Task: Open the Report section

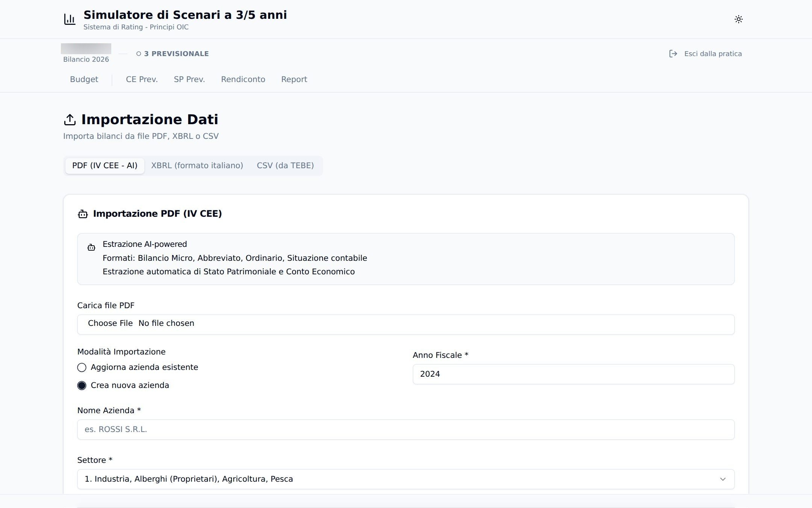Action: (294, 79)
